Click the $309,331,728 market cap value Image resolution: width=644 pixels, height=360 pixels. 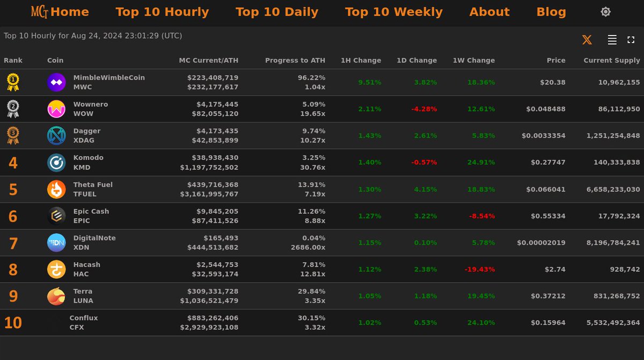pyautogui.click(x=213, y=291)
